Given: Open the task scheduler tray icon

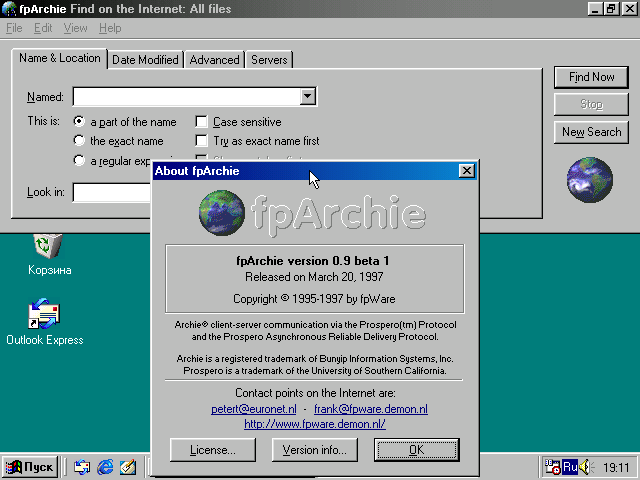Looking at the screenshot, I should [x=553, y=467].
